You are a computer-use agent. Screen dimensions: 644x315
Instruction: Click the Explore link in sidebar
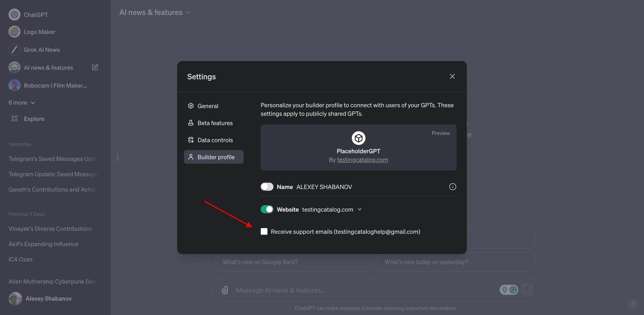coord(34,119)
